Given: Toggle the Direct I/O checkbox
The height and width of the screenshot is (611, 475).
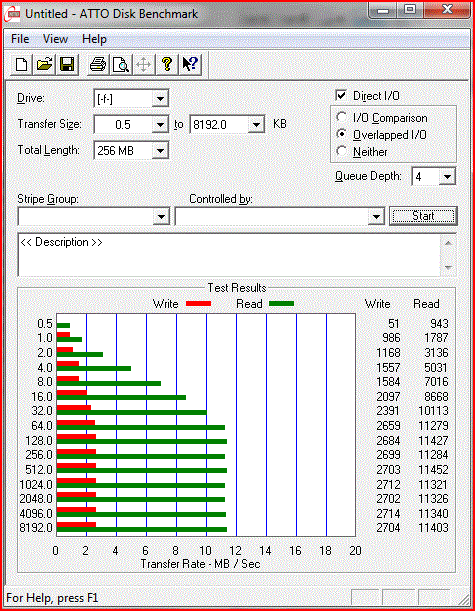Looking at the screenshot, I should pyautogui.click(x=341, y=95).
